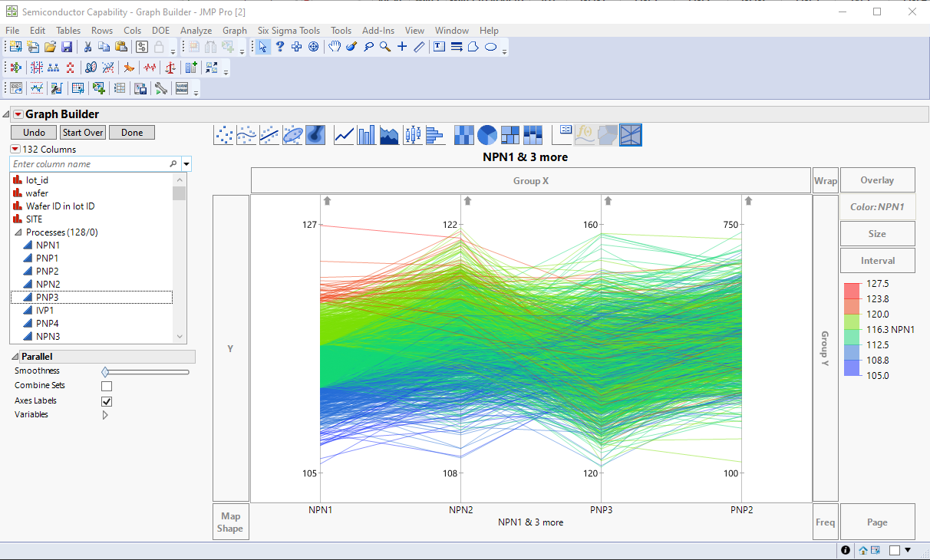Open the column search dropdown arrow

[x=186, y=163]
